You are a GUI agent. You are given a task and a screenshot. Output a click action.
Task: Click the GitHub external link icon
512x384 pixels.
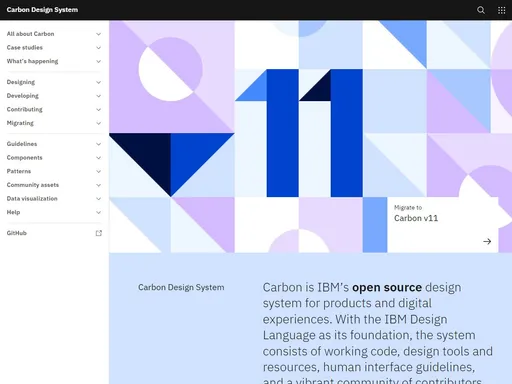click(x=99, y=233)
